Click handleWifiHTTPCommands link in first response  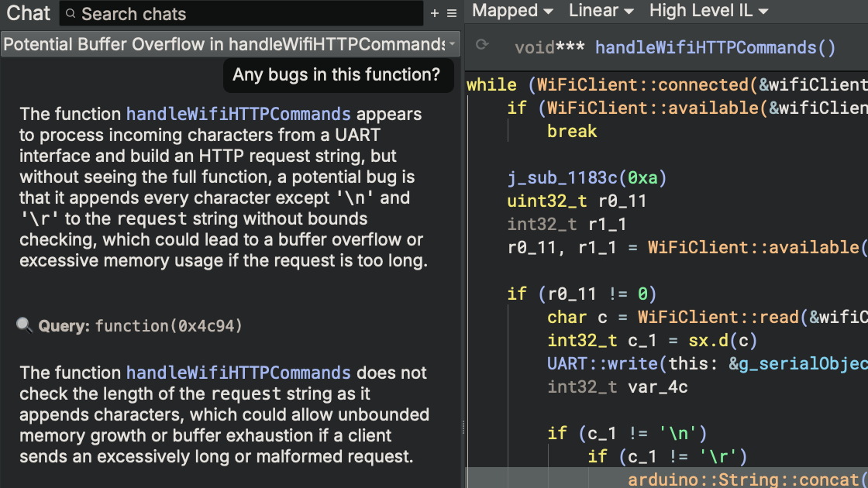point(239,114)
